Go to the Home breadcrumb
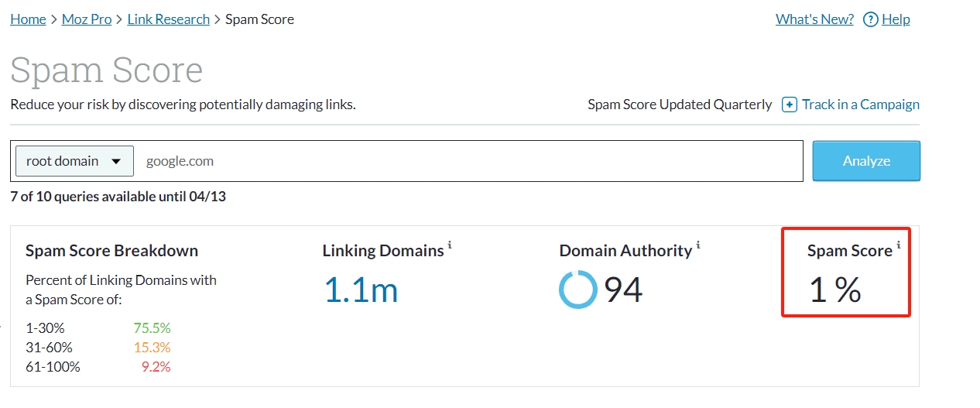 pyautogui.click(x=28, y=19)
